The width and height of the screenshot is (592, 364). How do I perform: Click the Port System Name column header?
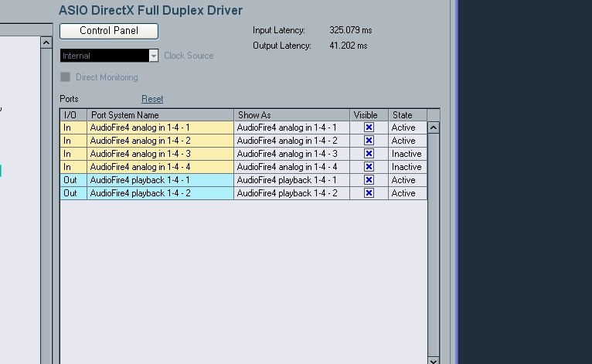pyautogui.click(x=161, y=115)
